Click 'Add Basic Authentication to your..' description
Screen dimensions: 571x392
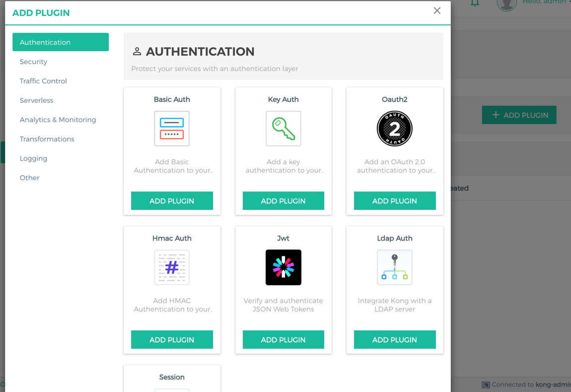173,166
